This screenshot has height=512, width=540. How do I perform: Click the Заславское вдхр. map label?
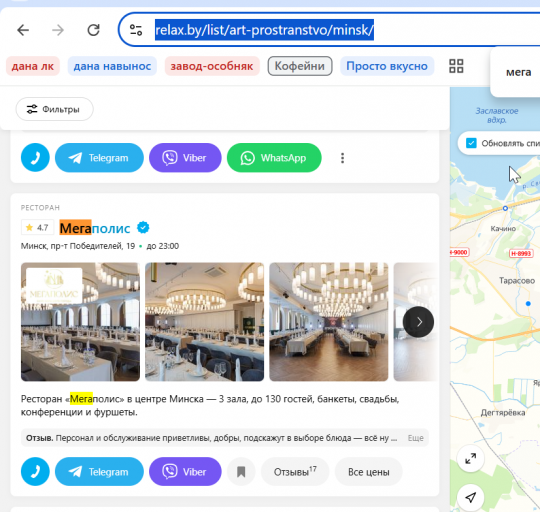click(x=497, y=115)
